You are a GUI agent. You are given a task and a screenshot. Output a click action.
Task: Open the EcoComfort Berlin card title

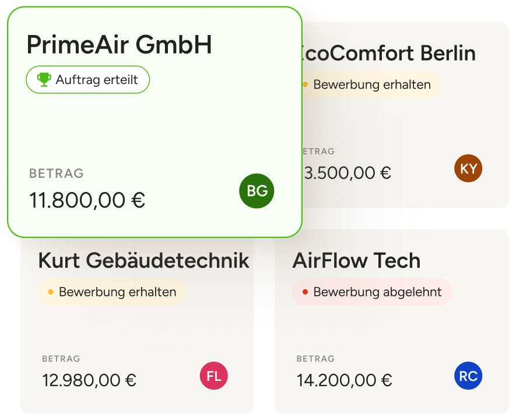coord(389,53)
